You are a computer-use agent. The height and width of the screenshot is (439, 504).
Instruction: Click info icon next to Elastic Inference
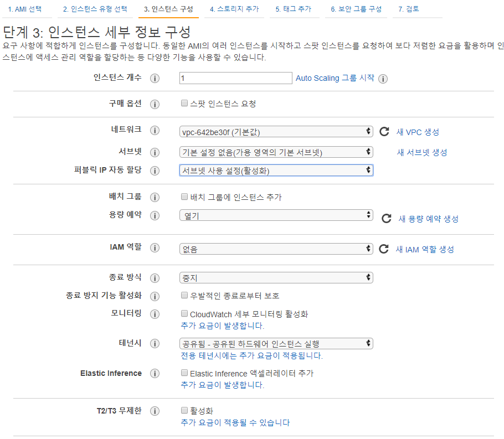(155, 373)
